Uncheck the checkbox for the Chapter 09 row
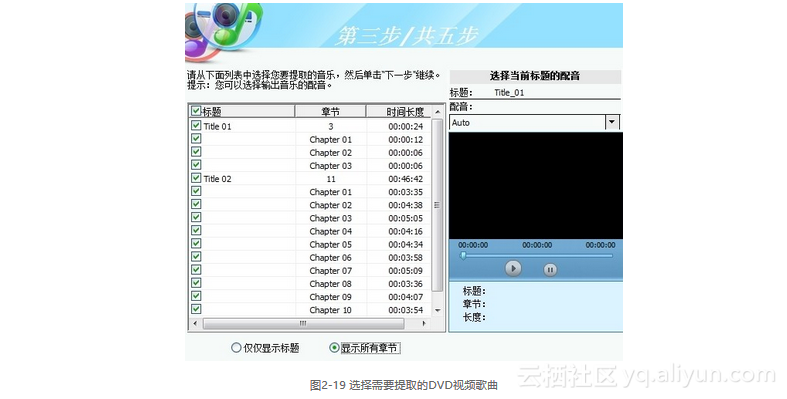 (x=196, y=296)
